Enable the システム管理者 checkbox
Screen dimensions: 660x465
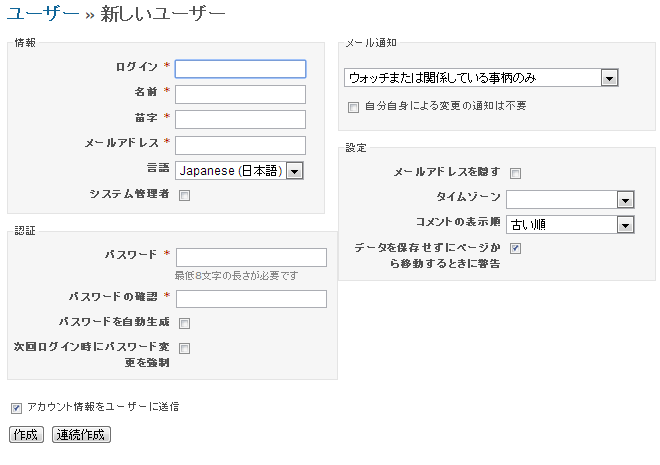[x=184, y=196]
